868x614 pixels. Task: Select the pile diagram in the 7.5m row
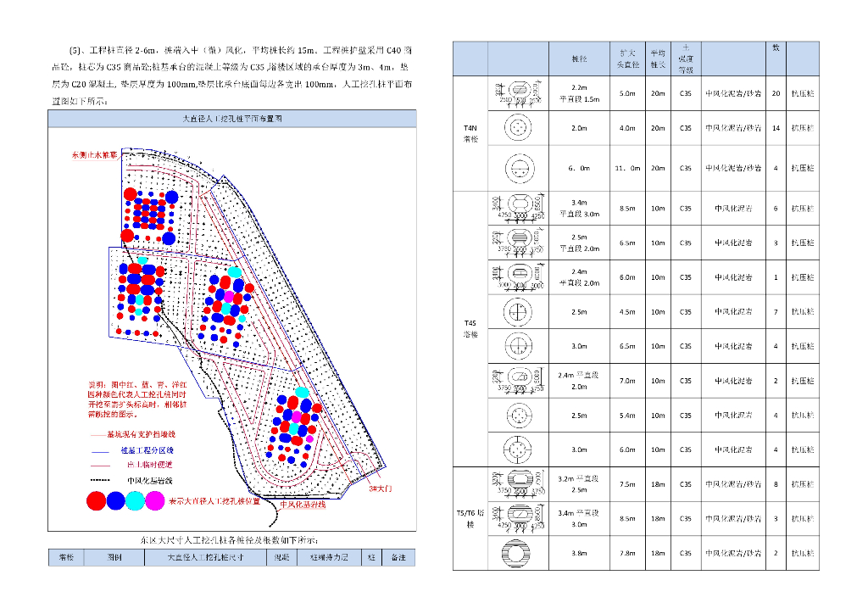(519, 484)
